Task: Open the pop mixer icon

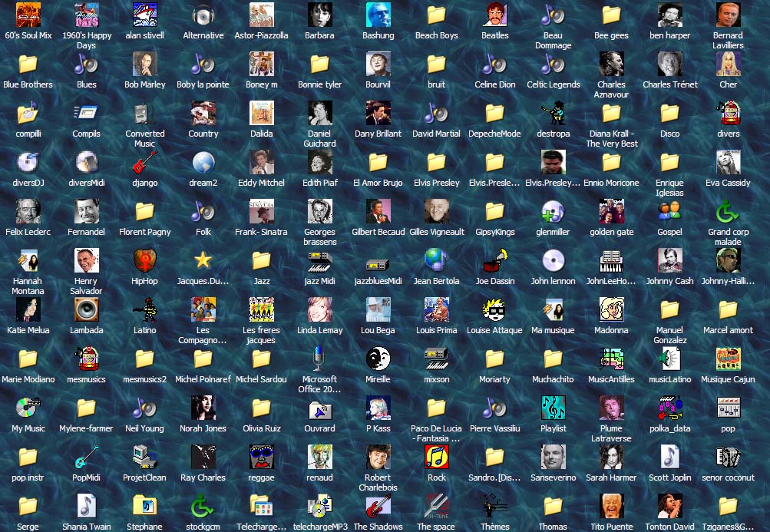Action: coord(729,408)
